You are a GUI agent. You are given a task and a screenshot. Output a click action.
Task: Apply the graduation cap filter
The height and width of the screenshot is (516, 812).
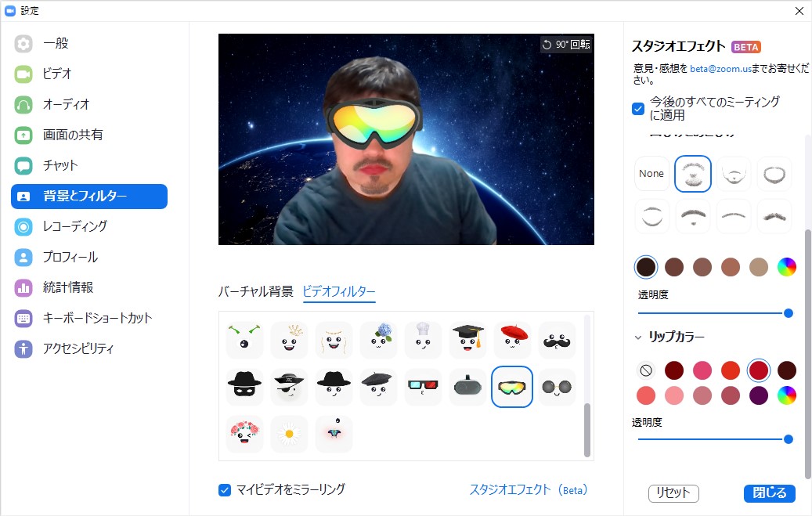tap(467, 339)
